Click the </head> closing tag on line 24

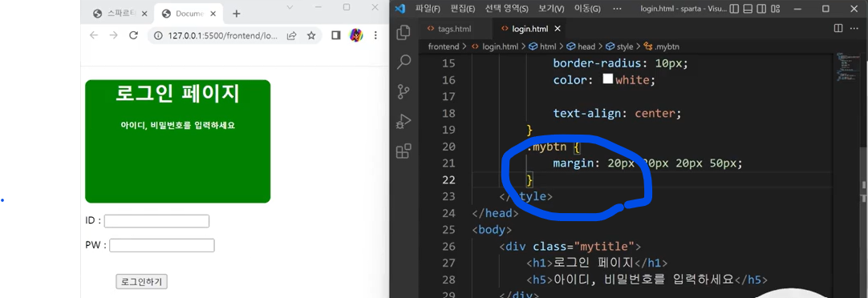point(496,213)
